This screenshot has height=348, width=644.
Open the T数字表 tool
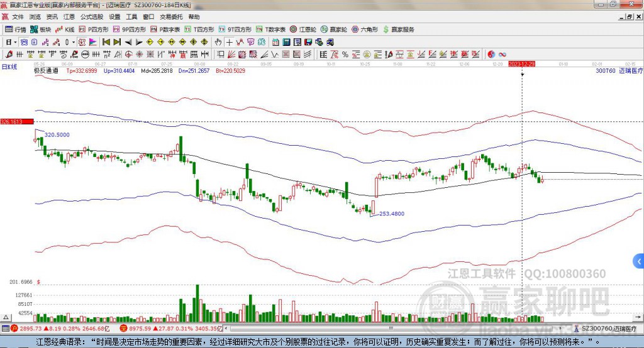coord(270,30)
